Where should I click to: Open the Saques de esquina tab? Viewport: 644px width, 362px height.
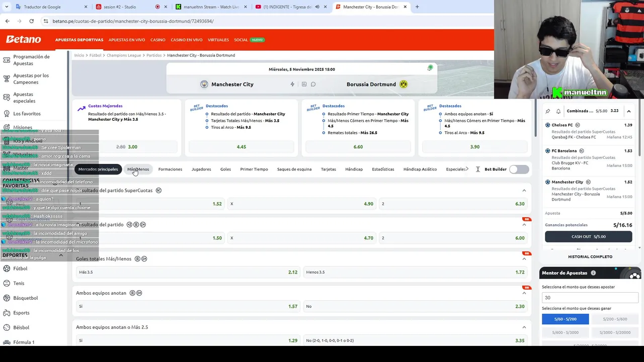(294, 169)
